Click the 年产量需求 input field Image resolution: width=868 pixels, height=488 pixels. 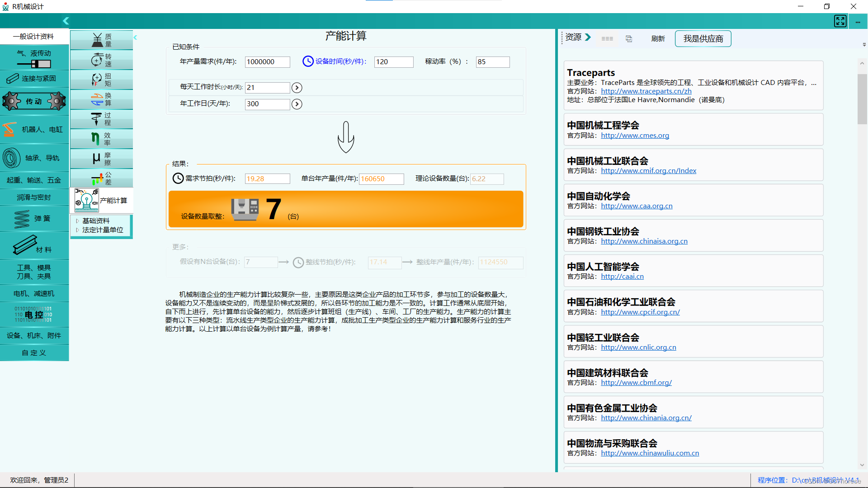(x=267, y=62)
